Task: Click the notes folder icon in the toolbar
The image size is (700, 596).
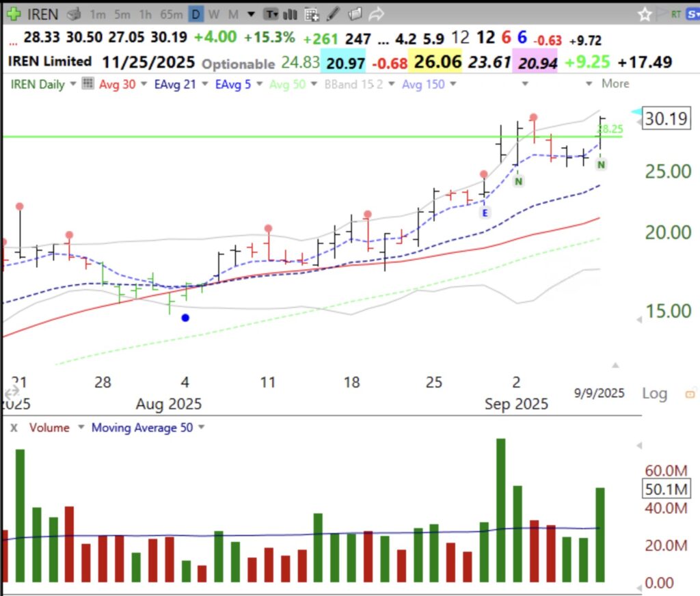Action: click(353, 14)
